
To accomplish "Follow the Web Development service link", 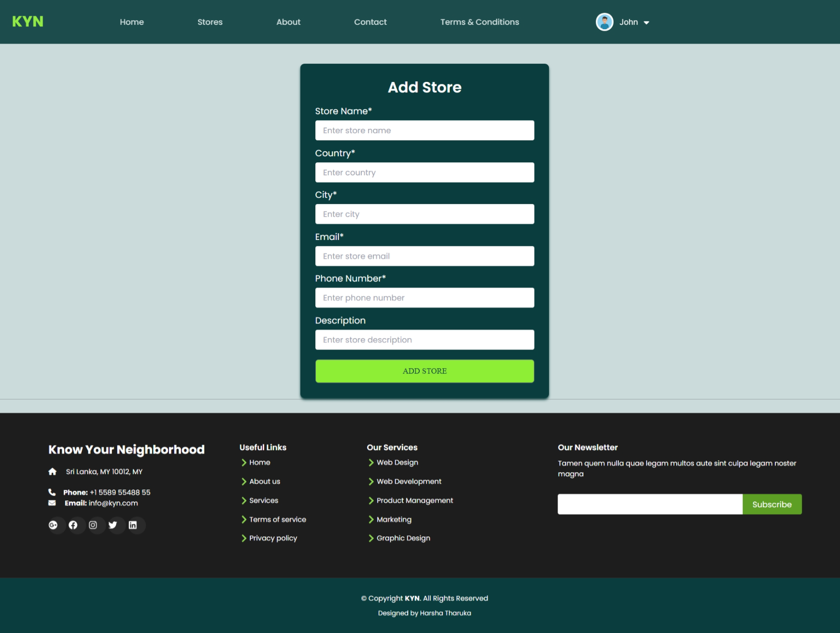I will pyautogui.click(x=409, y=481).
